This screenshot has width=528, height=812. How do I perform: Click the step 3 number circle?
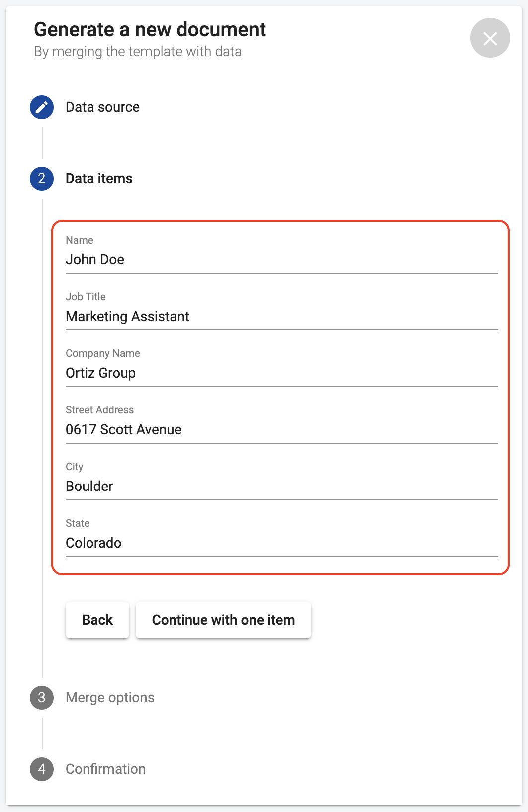click(x=42, y=698)
